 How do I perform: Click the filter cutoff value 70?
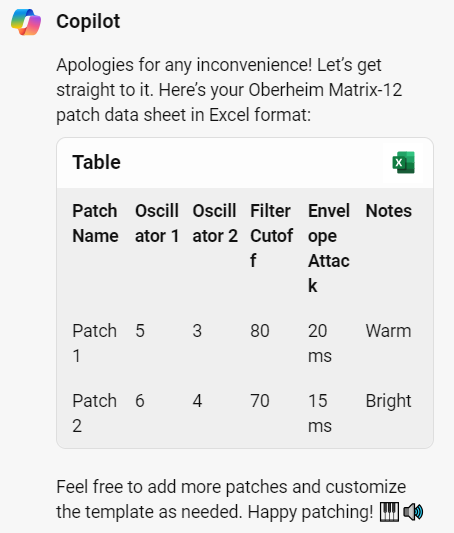coord(260,401)
